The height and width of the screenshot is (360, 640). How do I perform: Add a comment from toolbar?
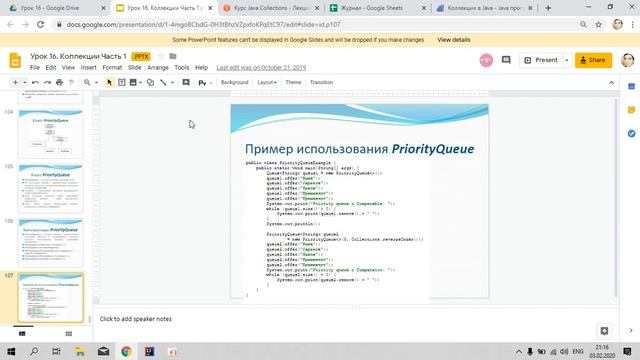[186, 82]
